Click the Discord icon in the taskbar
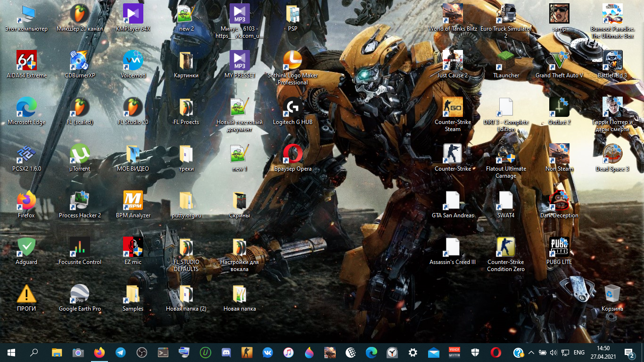The height and width of the screenshot is (362, 644). 225,353
